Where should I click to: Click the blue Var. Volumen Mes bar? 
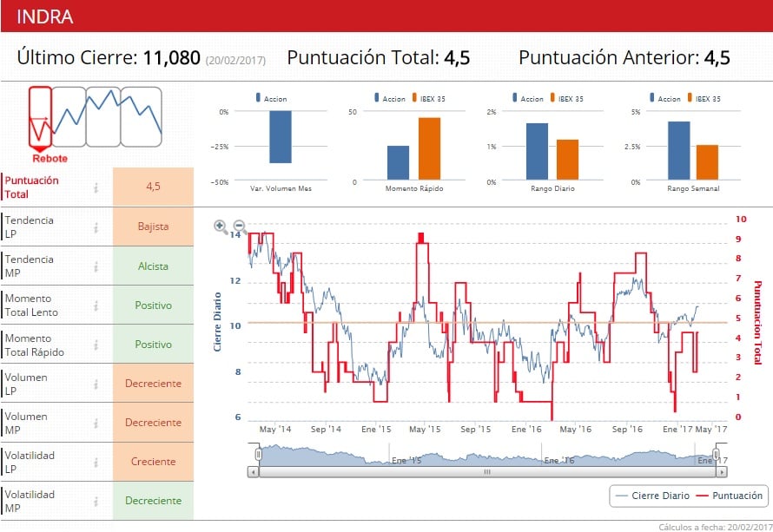coord(281,137)
